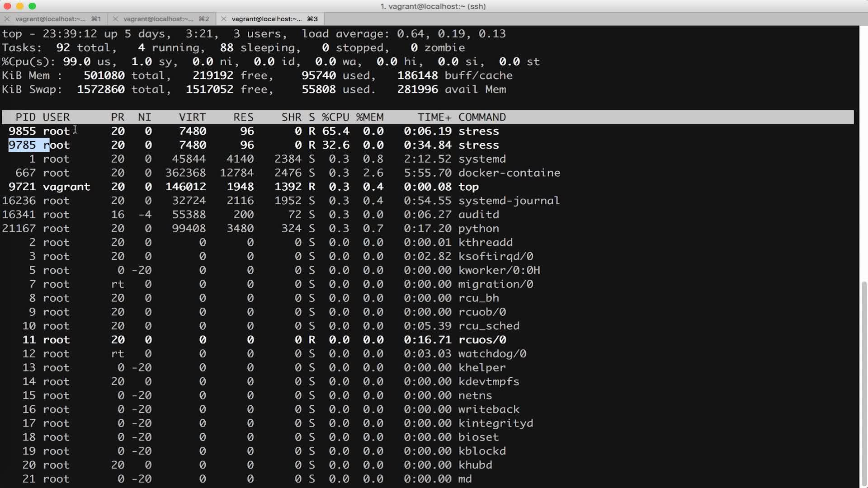Click the red close window button

[7, 6]
